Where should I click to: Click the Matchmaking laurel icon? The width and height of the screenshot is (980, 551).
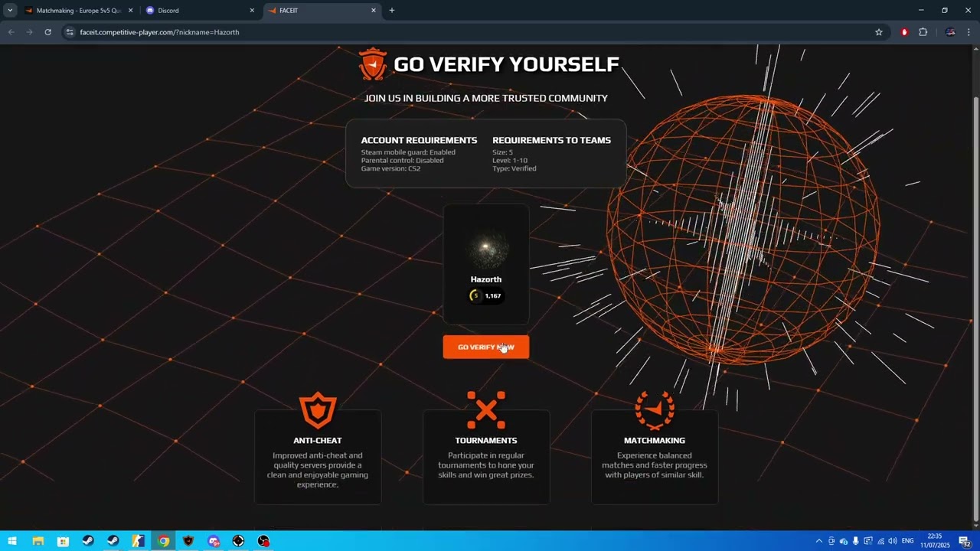655,410
